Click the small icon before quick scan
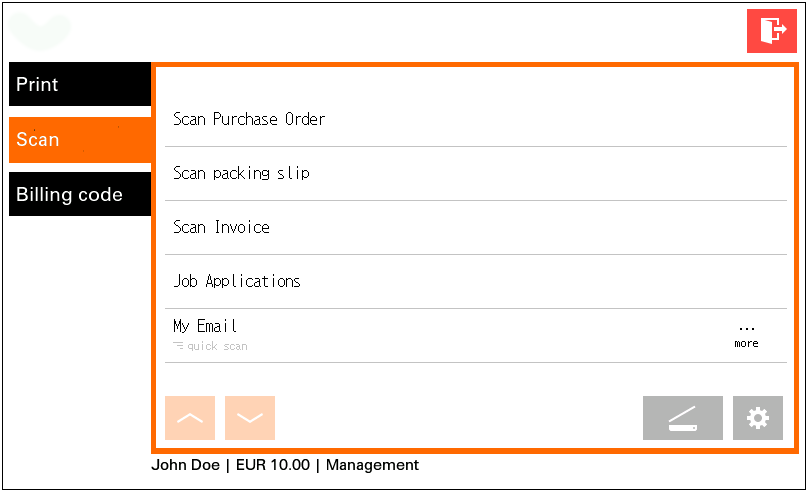Image resolution: width=807 pixels, height=491 pixels. tap(178, 346)
